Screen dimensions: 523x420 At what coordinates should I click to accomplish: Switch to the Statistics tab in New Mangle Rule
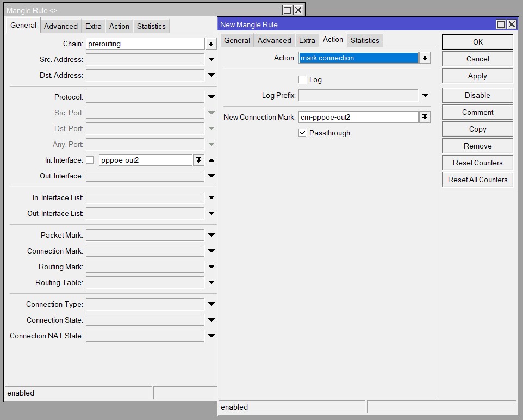tap(365, 40)
